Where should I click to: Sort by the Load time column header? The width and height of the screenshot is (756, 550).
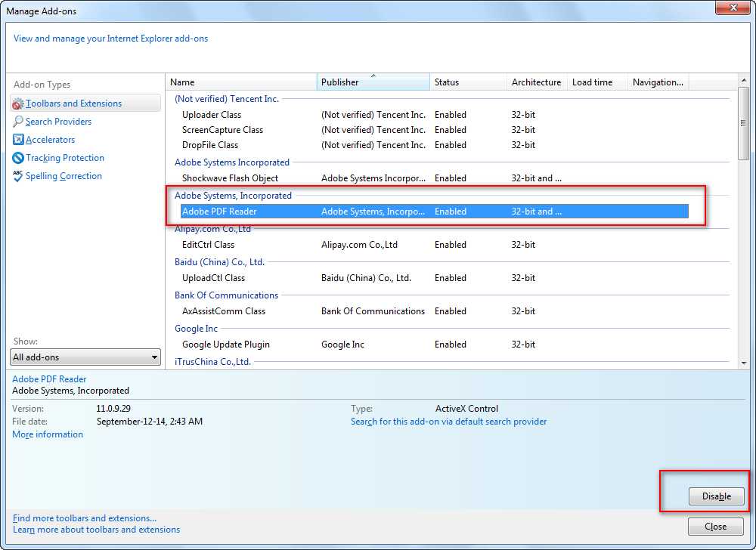(597, 82)
